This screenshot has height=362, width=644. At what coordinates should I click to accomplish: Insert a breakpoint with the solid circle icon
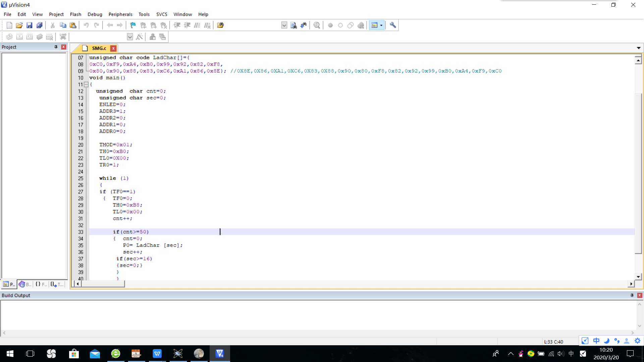330,25
